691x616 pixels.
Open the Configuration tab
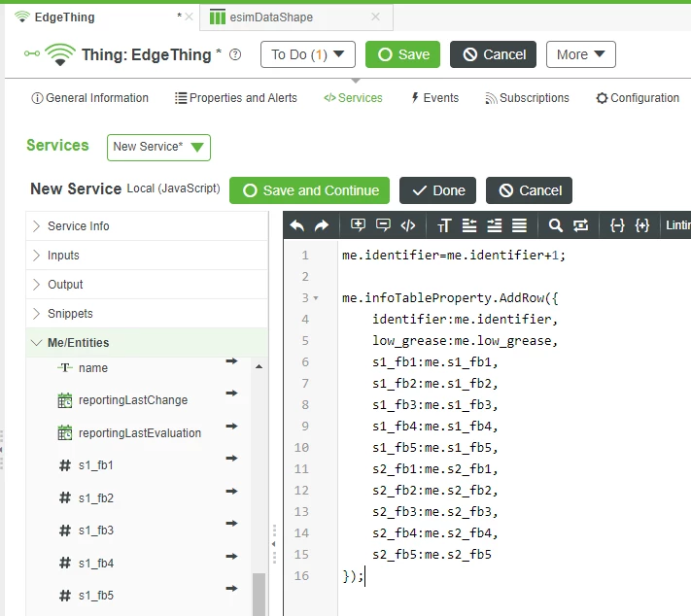[638, 98]
